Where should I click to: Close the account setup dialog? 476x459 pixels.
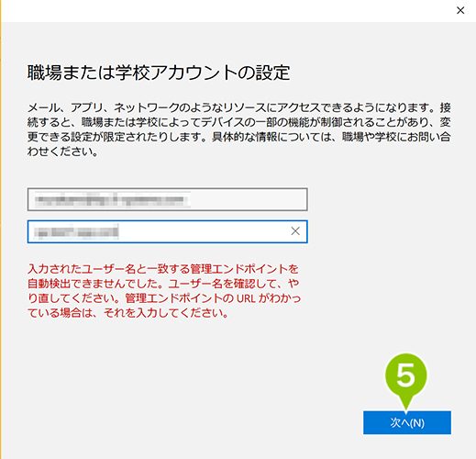click(x=460, y=10)
